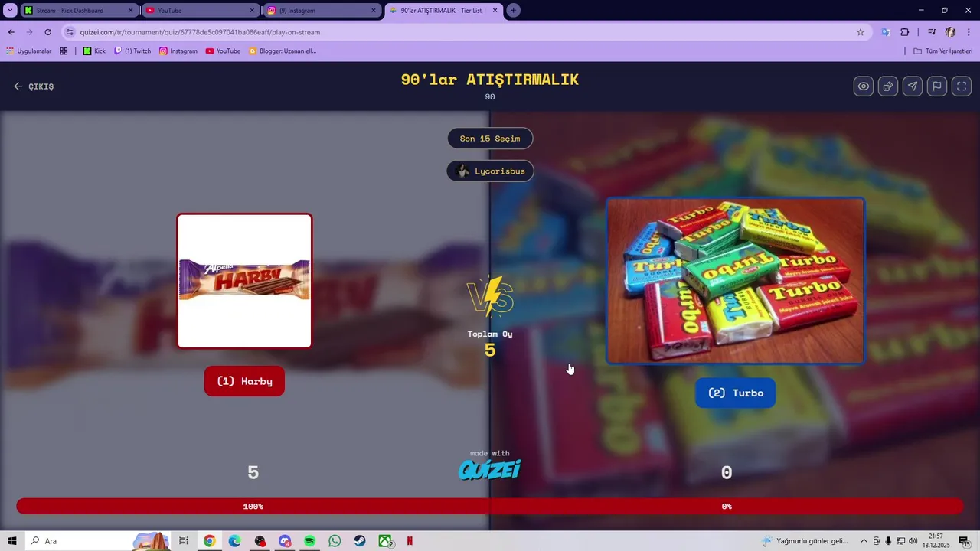Reload the page
This screenshot has height=551, width=980.
point(47,32)
